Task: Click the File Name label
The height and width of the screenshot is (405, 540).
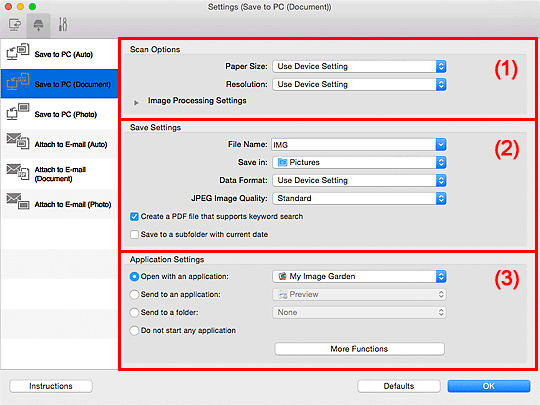Action: 248,144
